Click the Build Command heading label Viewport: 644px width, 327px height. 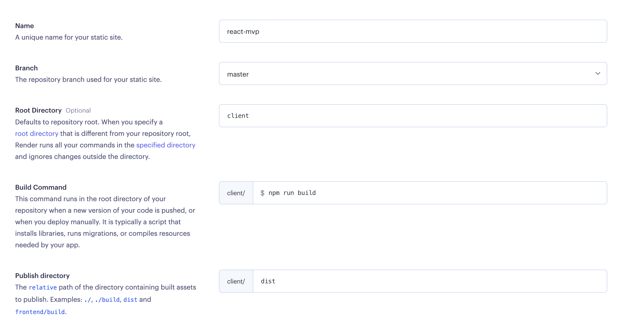tap(41, 187)
